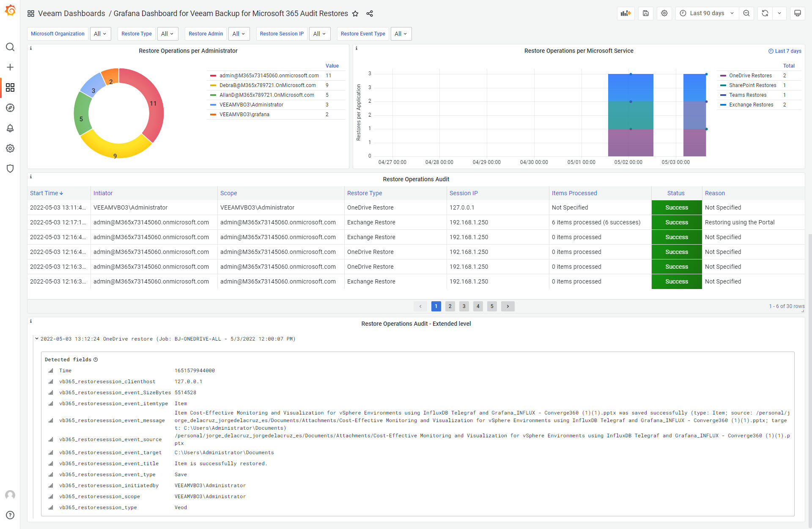Open Restore Type All dropdown

[168, 34]
